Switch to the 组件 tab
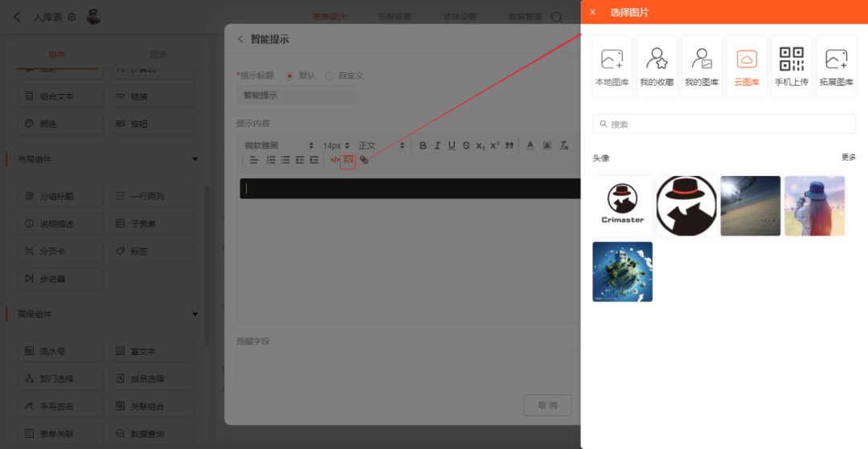The image size is (868, 449). (57, 54)
